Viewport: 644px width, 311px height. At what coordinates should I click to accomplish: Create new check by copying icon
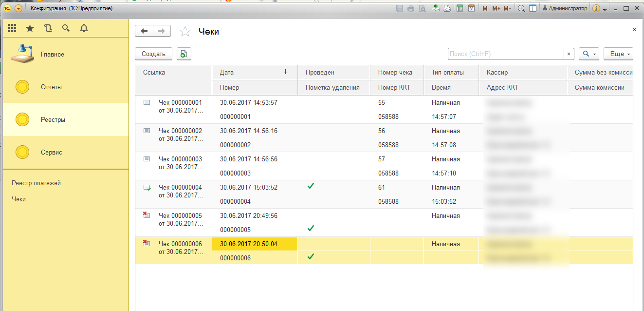point(184,54)
